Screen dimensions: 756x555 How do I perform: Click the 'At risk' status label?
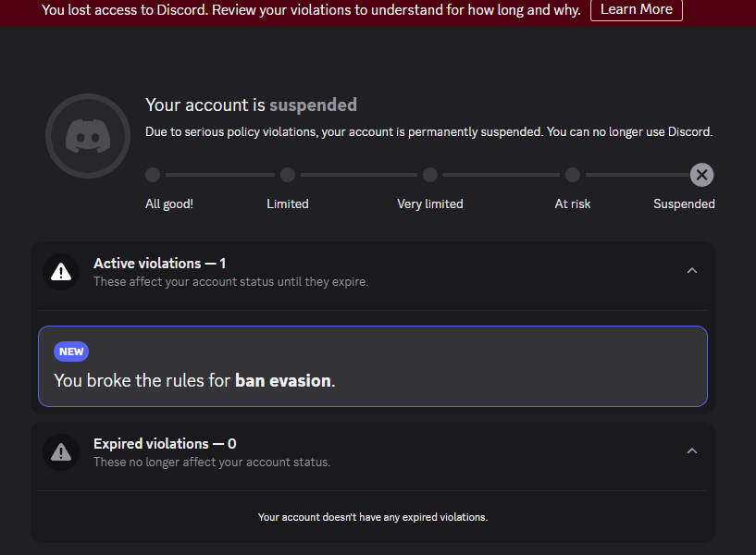572,203
